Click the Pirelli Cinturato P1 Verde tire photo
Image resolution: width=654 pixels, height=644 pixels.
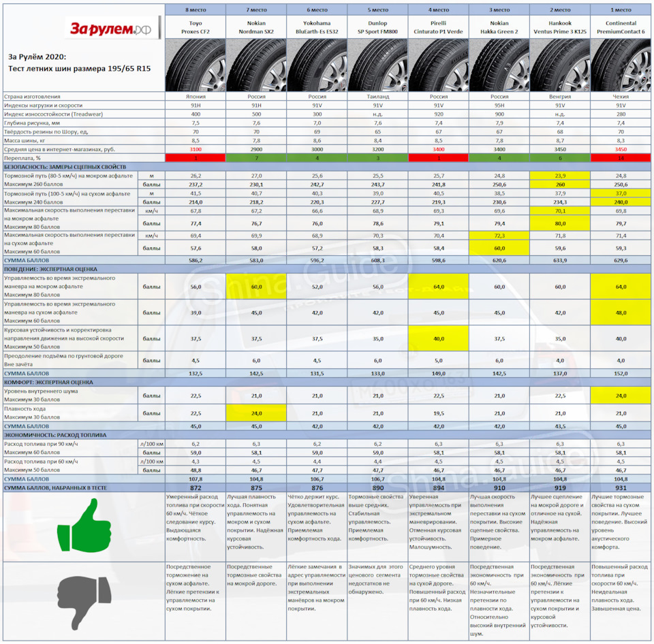coord(438,65)
